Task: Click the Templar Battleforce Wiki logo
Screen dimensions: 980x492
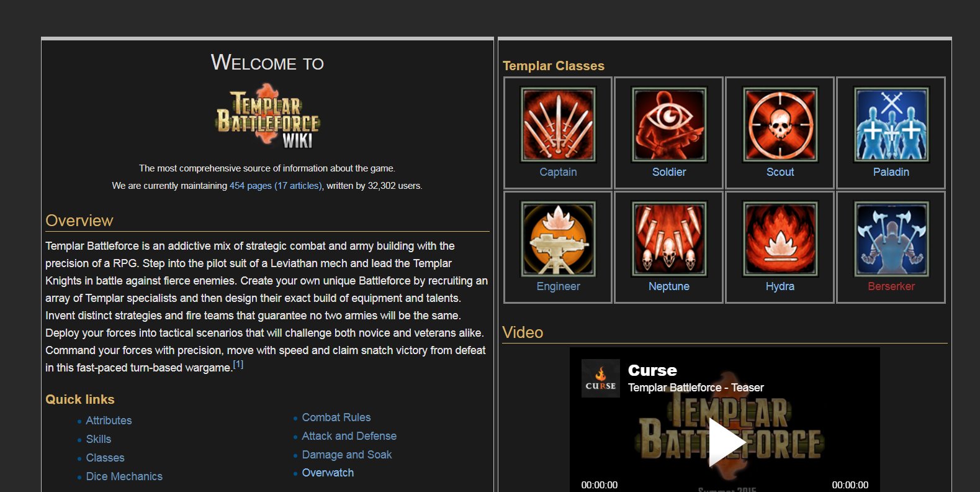Action: coord(267,117)
